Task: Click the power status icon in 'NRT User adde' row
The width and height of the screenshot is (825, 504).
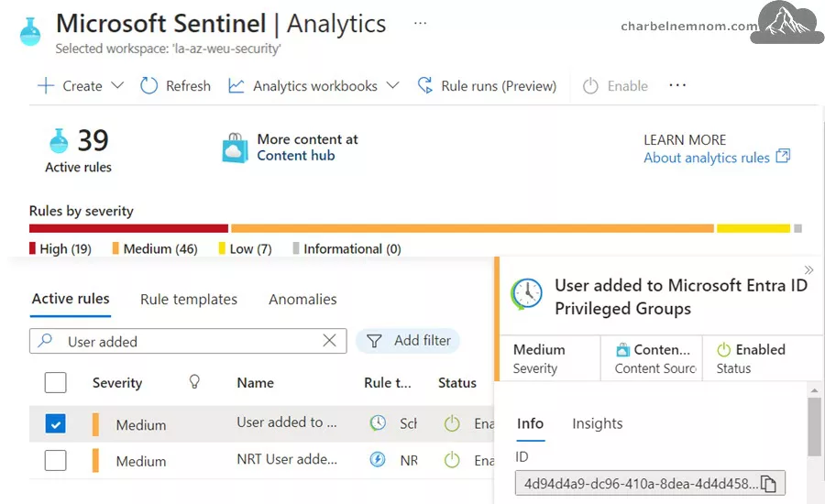Action: [x=452, y=460]
